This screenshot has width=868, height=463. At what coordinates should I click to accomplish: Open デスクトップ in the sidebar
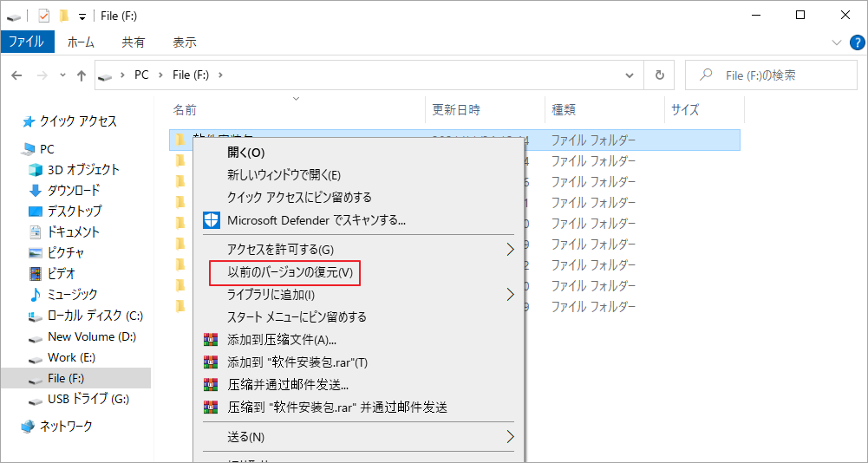[x=65, y=211]
